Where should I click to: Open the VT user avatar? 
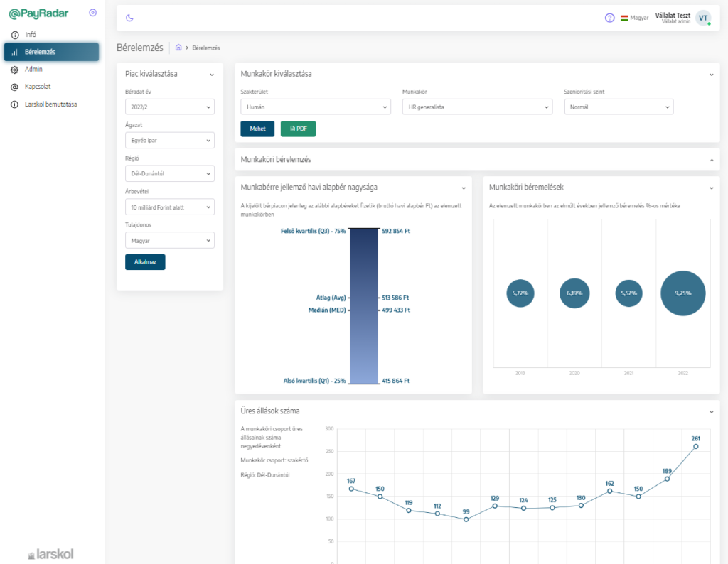click(x=702, y=18)
